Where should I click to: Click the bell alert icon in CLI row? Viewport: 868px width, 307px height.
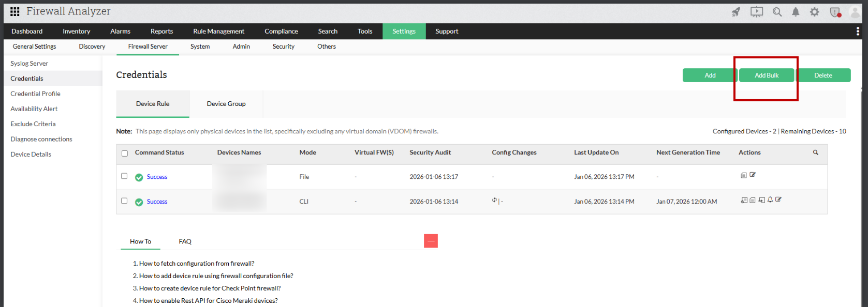(770, 199)
